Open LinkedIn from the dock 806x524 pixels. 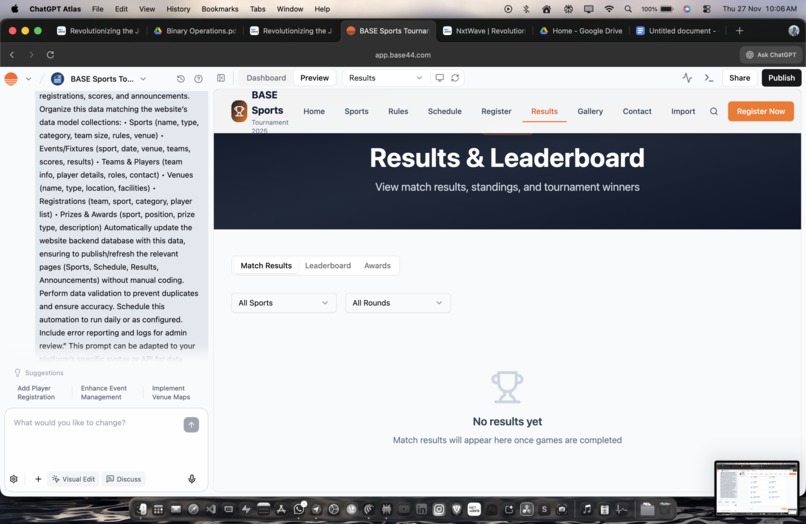click(421, 509)
